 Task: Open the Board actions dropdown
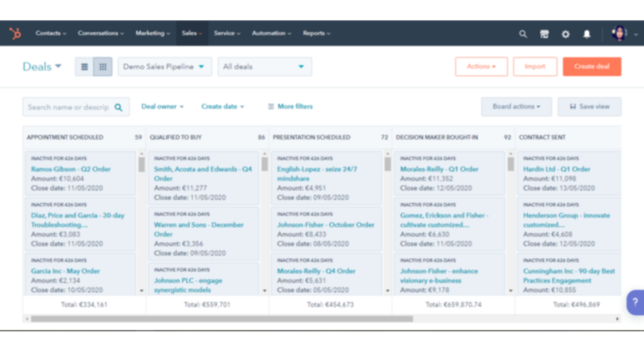[516, 107]
